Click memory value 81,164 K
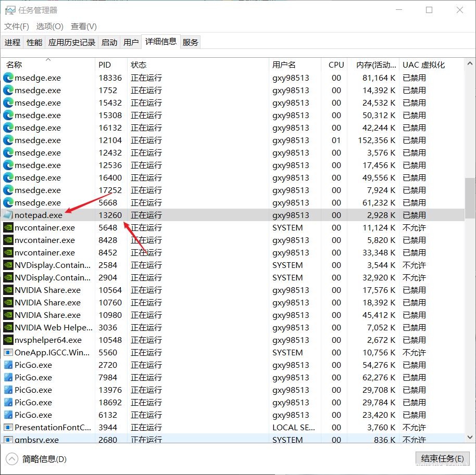 click(379, 78)
